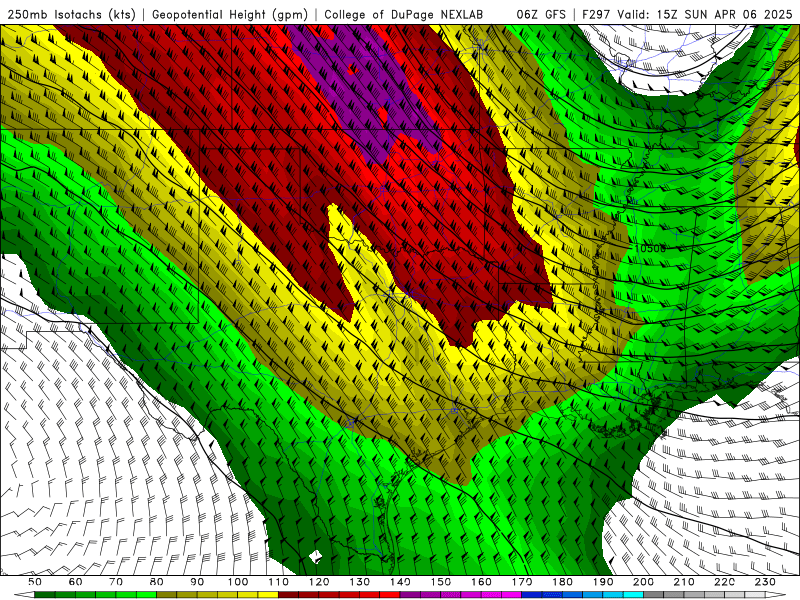Screen dimensions: 800x600
Task: Click the 50 value on the color scale
Action: tap(35, 582)
